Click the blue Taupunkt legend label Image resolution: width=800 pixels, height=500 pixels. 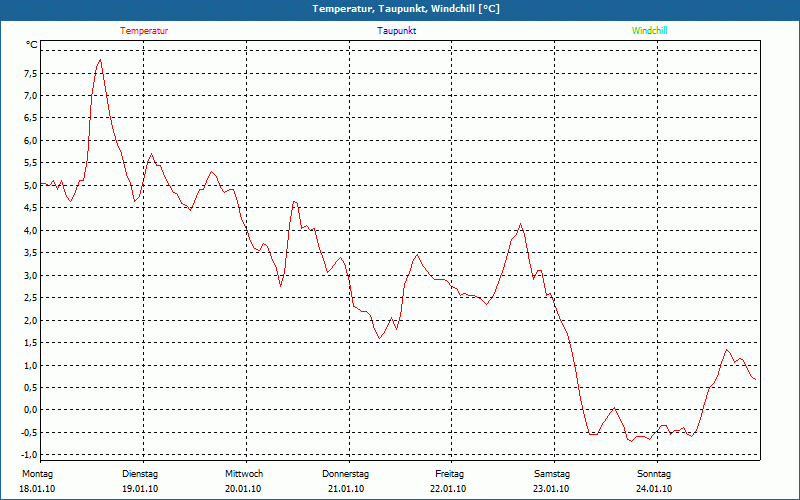point(397,31)
